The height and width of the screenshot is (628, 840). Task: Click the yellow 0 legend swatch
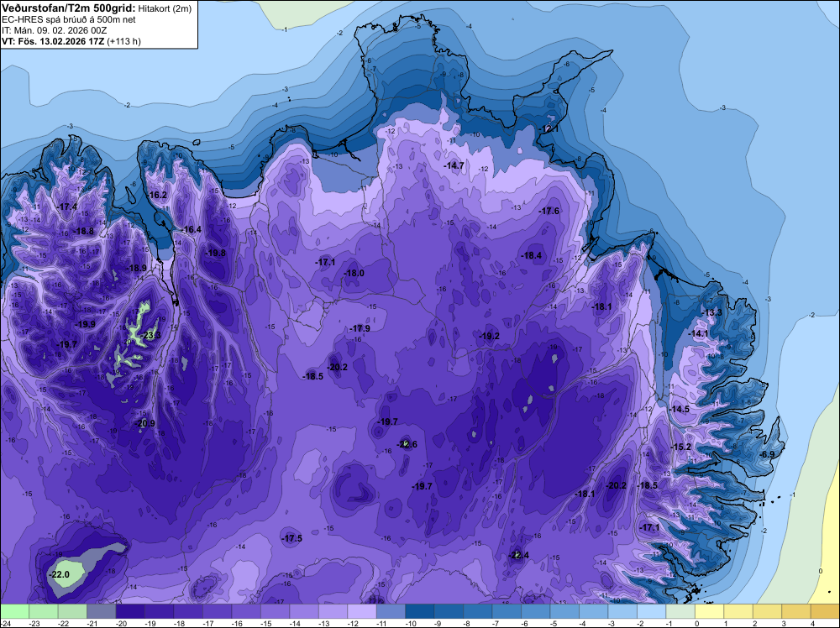click(x=709, y=611)
